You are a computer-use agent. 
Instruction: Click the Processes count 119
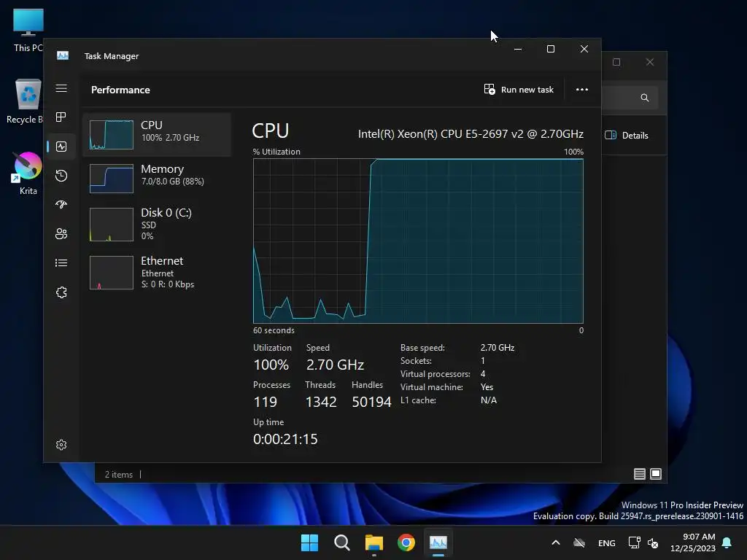click(266, 402)
